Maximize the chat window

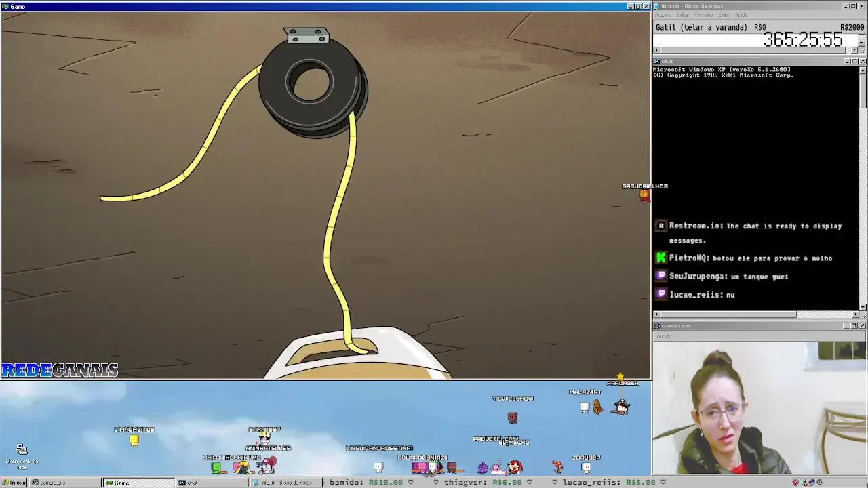(x=854, y=62)
